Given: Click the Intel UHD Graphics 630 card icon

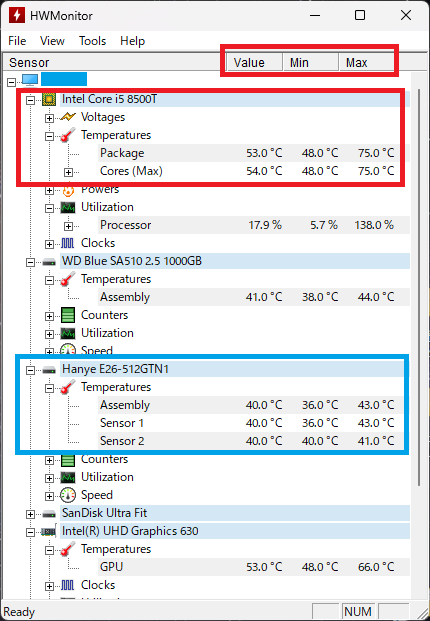Looking at the screenshot, I should tap(49, 531).
